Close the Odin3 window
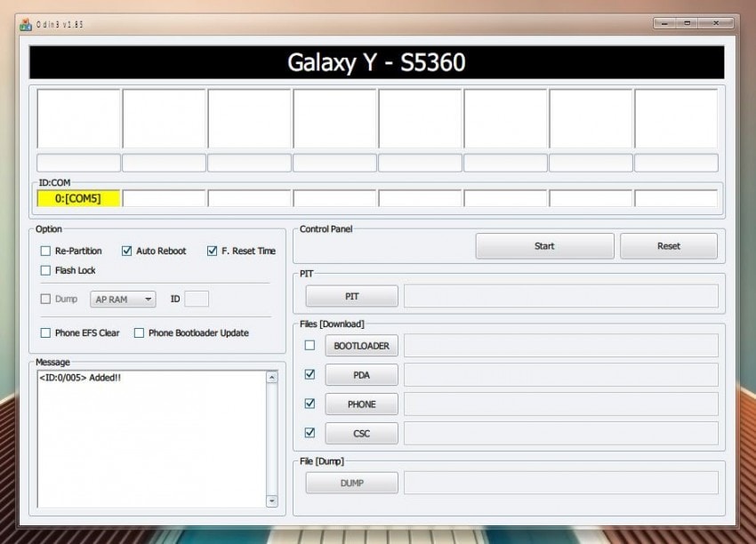Image resolution: width=756 pixels, height=544 pixels. [x=716, y=23]
